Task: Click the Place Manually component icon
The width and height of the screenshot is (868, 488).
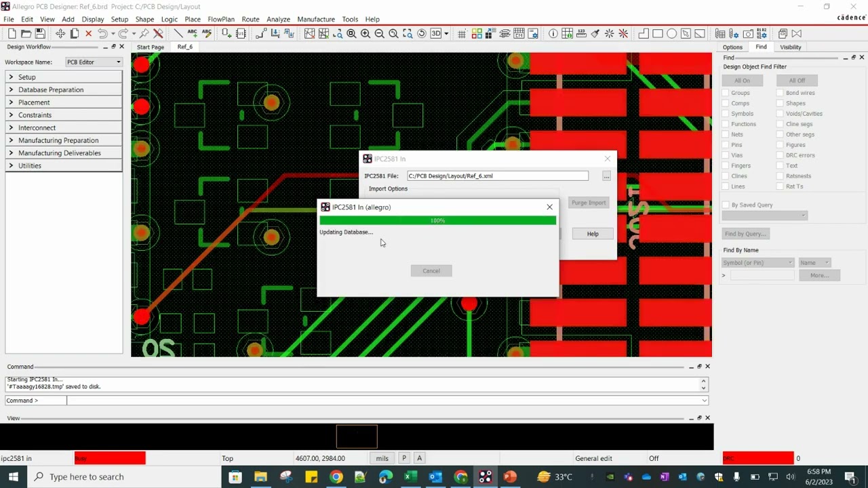Action: pyautogui.click(x=226, y=33)
